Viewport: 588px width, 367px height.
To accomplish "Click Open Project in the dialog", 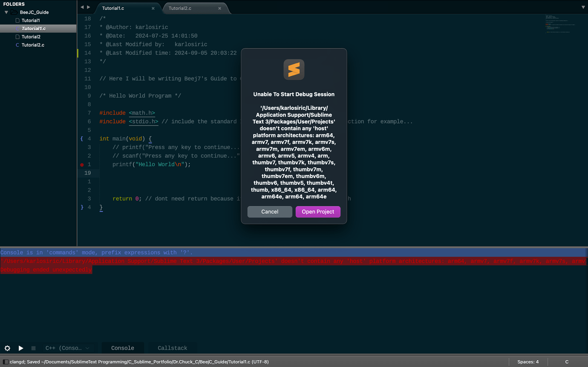I will (x=318, y=212).
